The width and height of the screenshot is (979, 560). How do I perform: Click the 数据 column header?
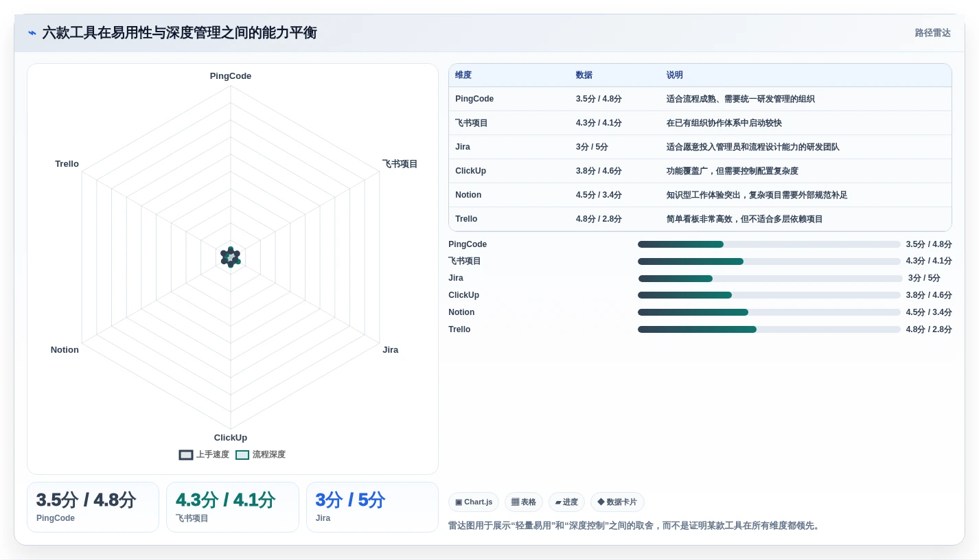click(584, 75)
